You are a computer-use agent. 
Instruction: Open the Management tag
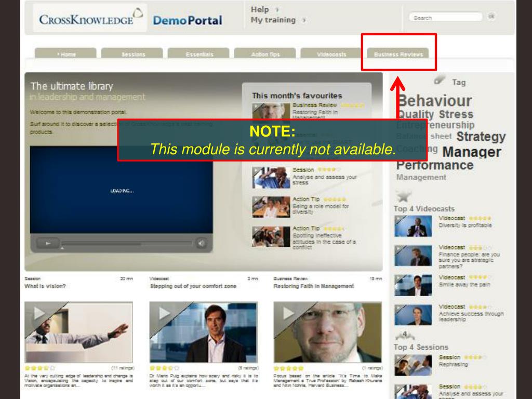[421, 177]
